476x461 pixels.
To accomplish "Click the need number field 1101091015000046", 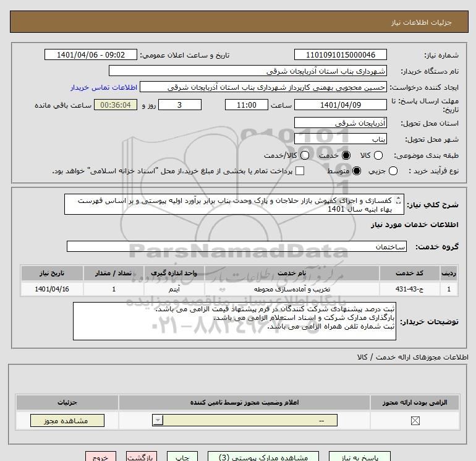I will pos(340,54).
